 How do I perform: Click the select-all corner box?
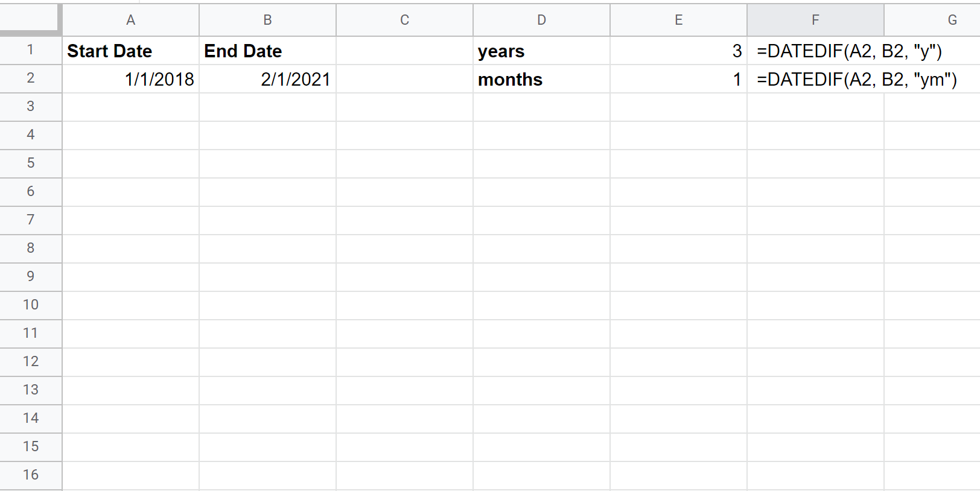click(x=30, y=19)
